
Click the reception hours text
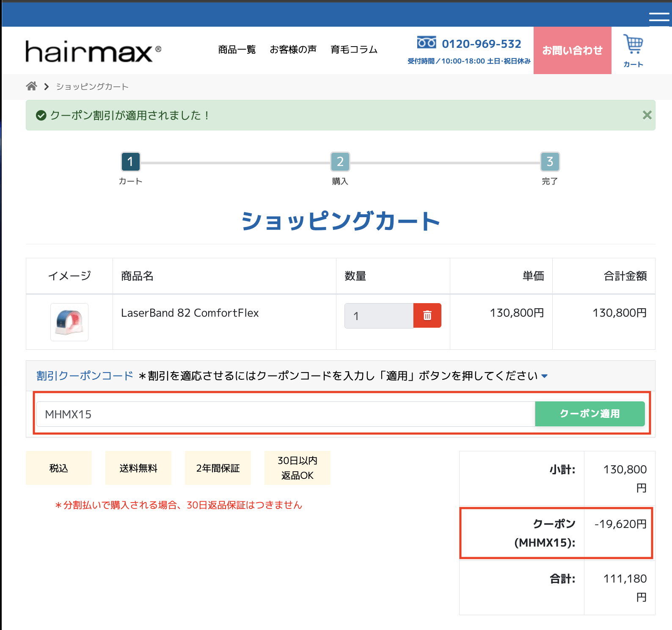469,61
